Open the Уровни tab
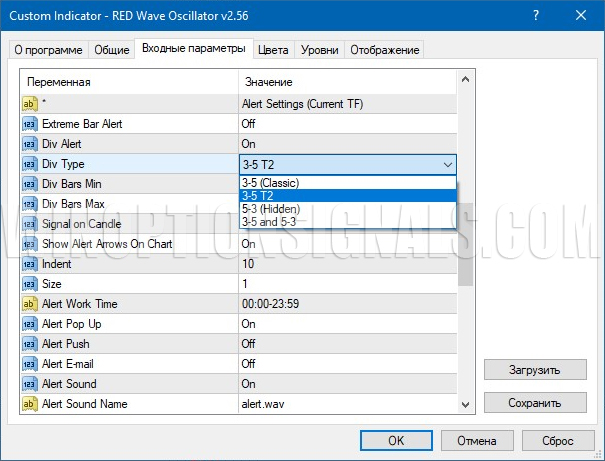This screenshot has width=605, height=461. click(x=320, y=50)
